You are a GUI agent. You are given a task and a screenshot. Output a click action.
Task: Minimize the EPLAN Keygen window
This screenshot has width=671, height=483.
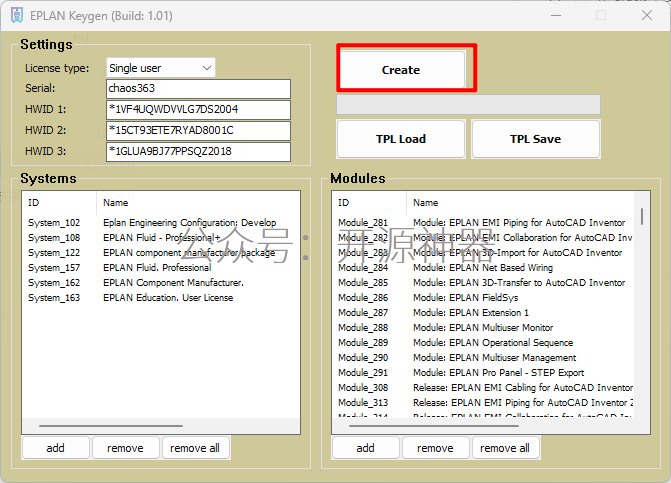click(556, 15)
